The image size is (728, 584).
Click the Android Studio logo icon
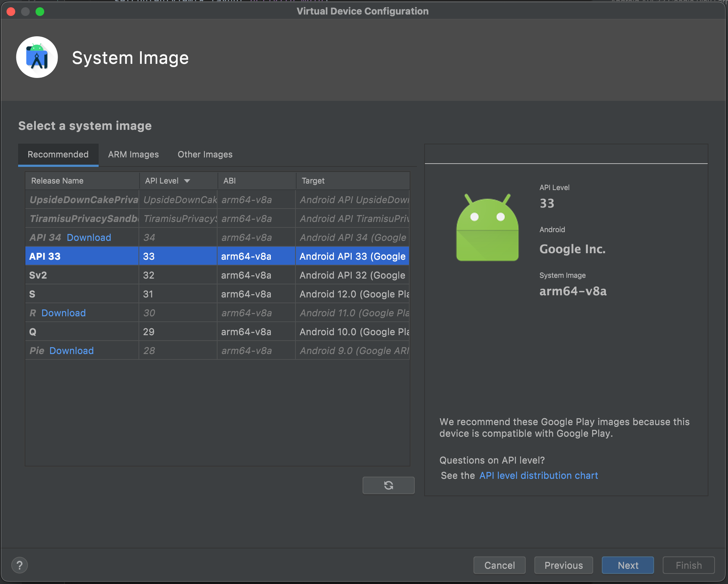37,57
